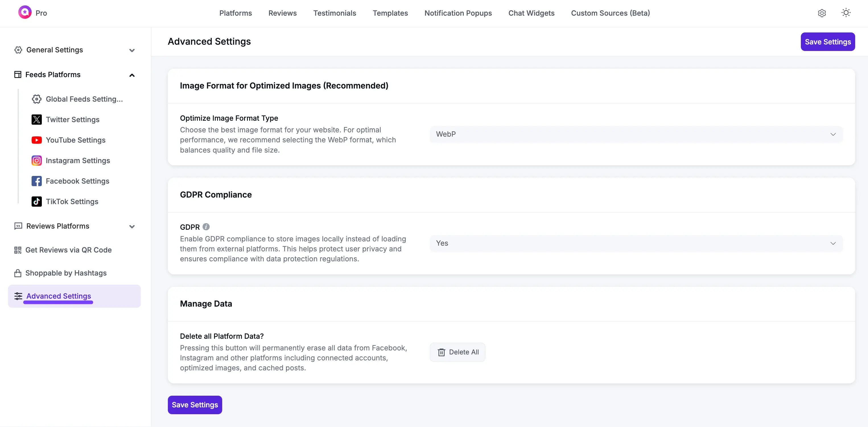Select Shoppable by Hashtags in sidebar

pyautogui.click(x=66, y=273)
